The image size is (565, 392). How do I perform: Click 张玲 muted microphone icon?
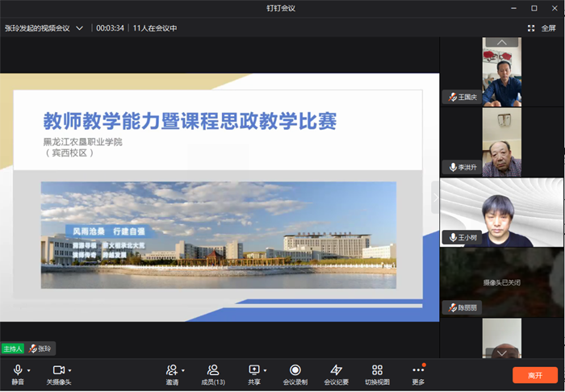[x=33, y=348]
